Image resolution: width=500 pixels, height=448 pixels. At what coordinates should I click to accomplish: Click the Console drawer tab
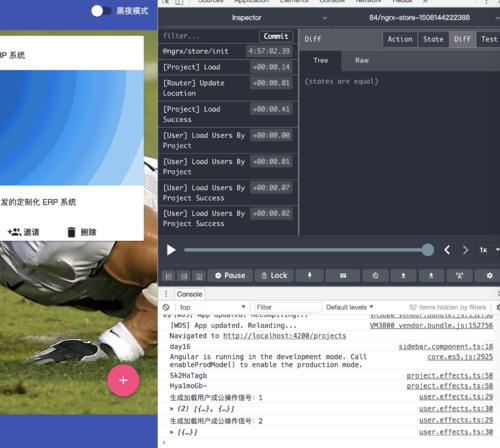pyautogui.click(x=189, y=294)
